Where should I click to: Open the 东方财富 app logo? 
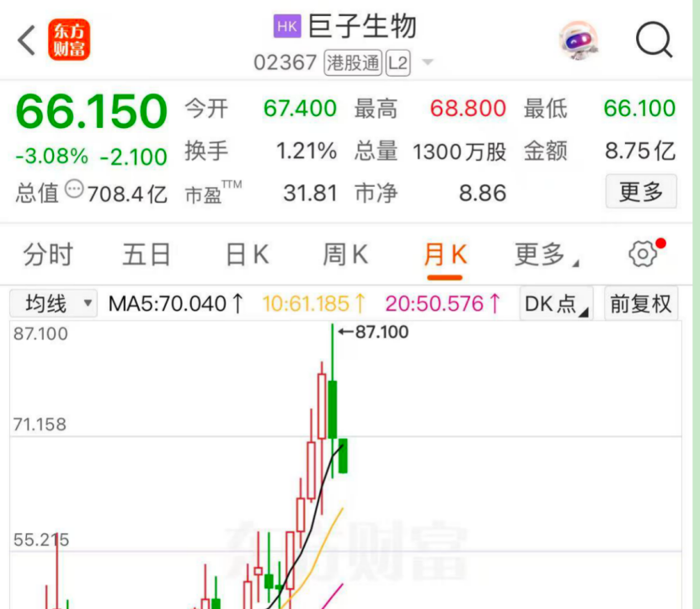point(69,40)
